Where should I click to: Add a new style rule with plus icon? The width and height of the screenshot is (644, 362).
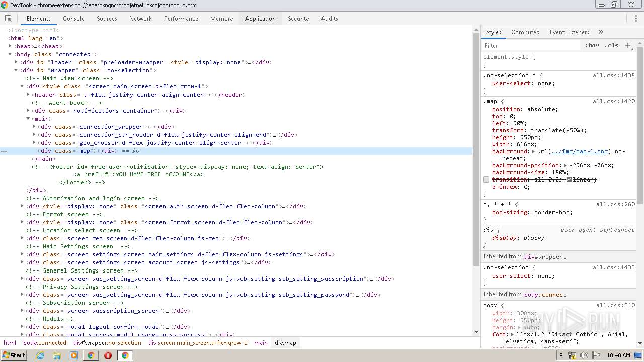coord(627,45)
